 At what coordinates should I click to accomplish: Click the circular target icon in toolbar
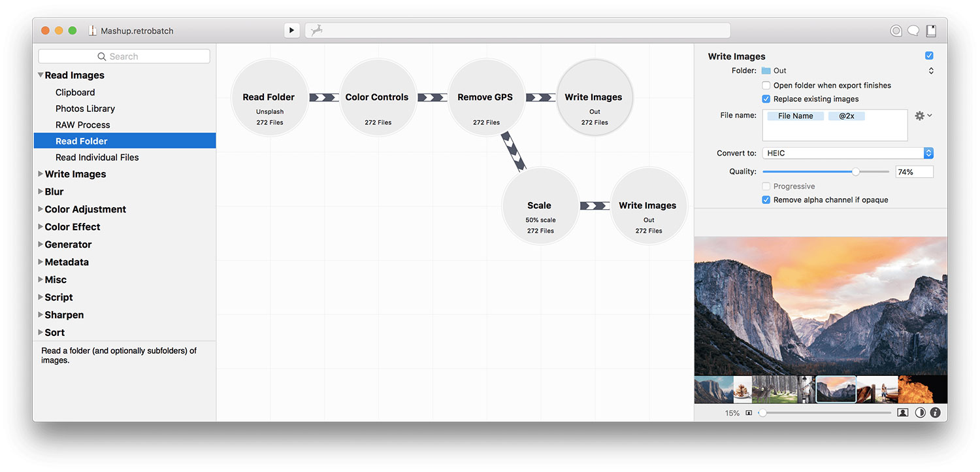[896, 31]
